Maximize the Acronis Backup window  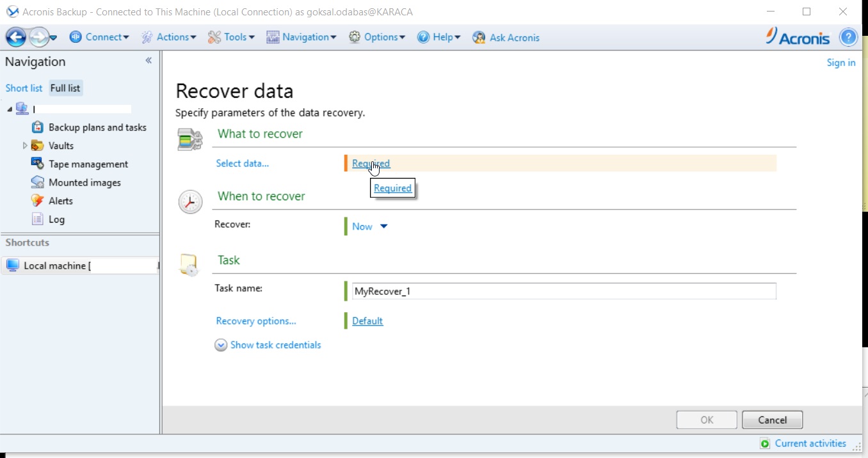(x=806, y=12)
